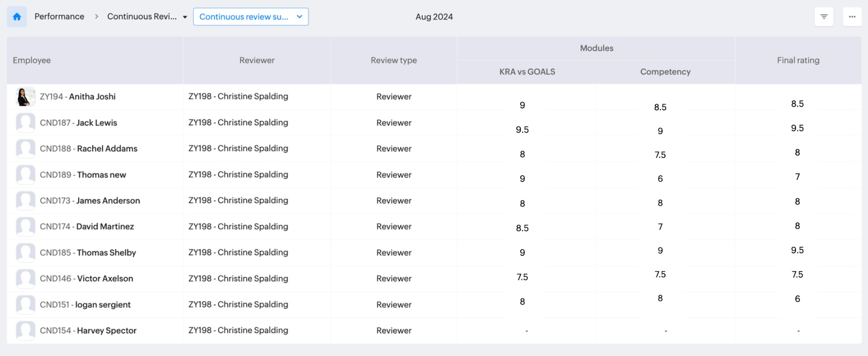Go to Performance breadcrumb
The height and width of the screenshot is (356, 868).
59,17
